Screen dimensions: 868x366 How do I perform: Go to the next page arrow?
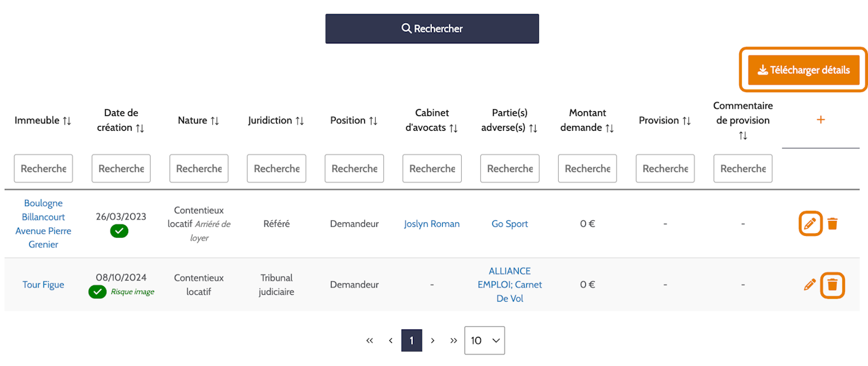click(x=433, y=340)
